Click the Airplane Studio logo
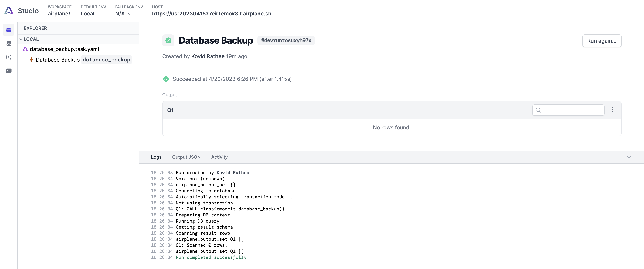 tap(9, 11)
